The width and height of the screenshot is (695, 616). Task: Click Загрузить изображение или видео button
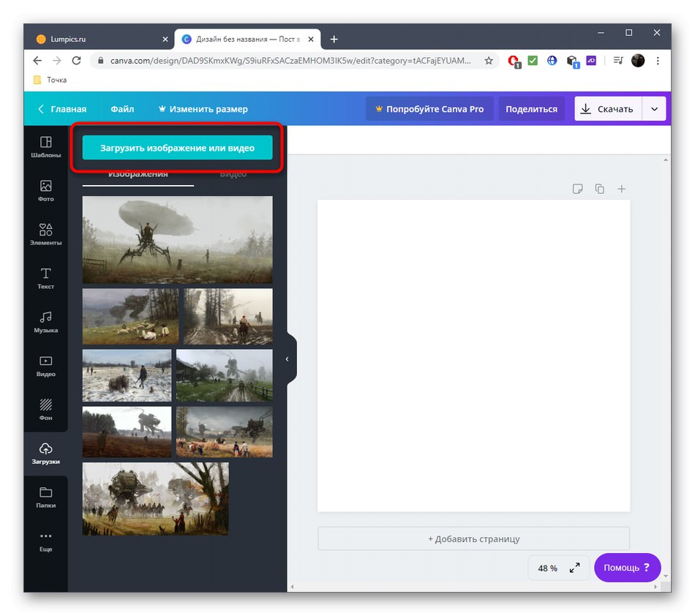click(177, 148)
